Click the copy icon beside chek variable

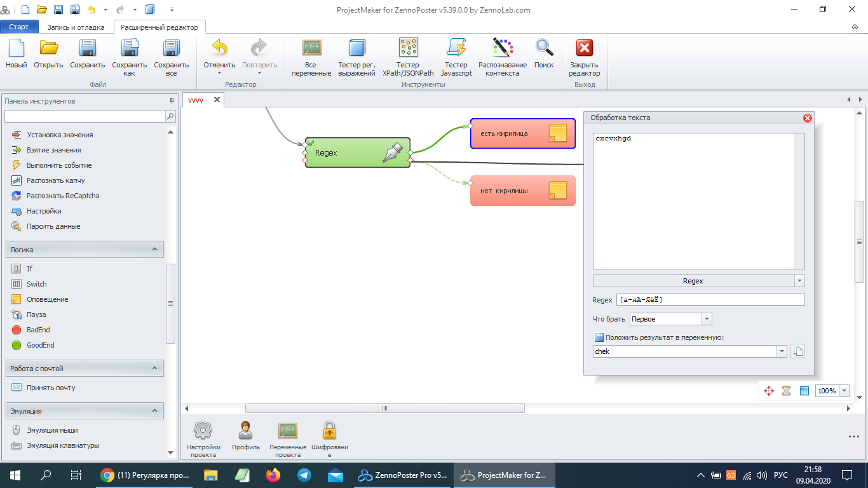click(x=797, y=351)
